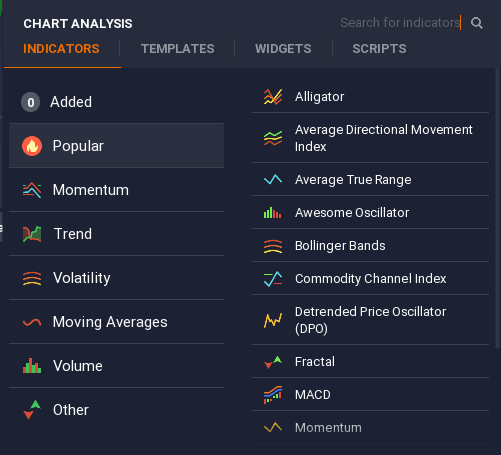The height and width of the screenshot is (455, 501).
Task: Click the Volume bars category icon
Action: (32, 366)
